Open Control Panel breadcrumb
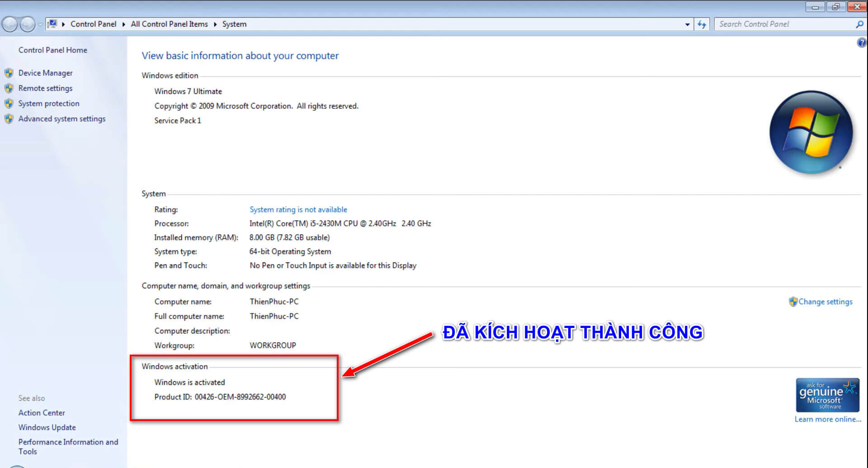868x468 pixels. (x=93, y=24)
